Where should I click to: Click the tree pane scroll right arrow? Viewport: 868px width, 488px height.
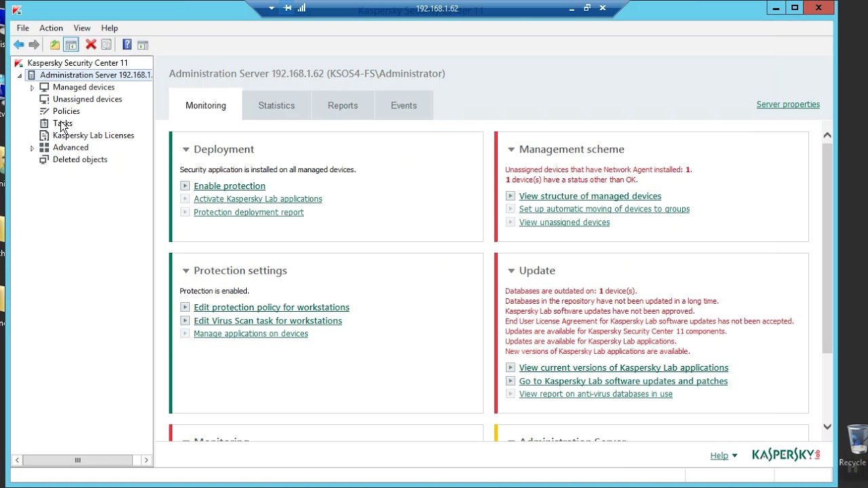(x=146, y=460)
